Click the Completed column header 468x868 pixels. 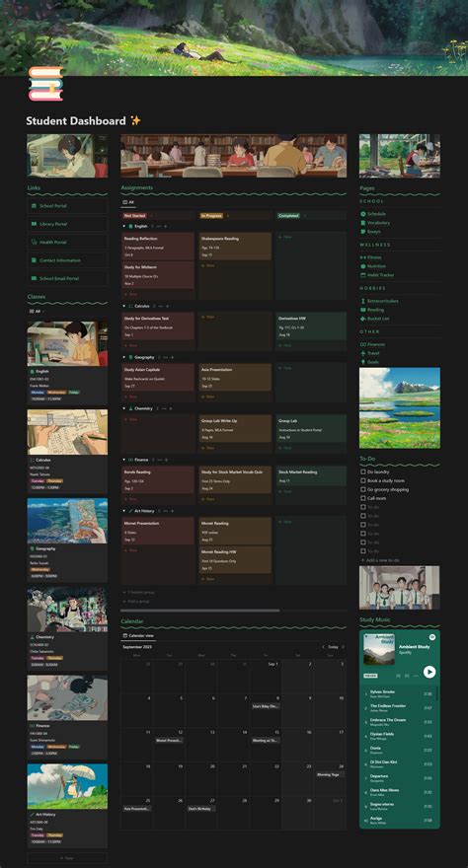tap(288, 216)
